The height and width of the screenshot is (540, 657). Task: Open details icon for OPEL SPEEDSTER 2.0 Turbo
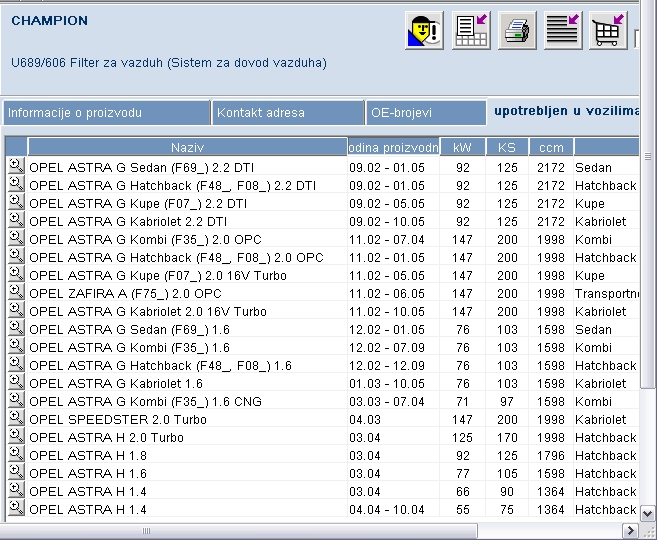(16, 419)
